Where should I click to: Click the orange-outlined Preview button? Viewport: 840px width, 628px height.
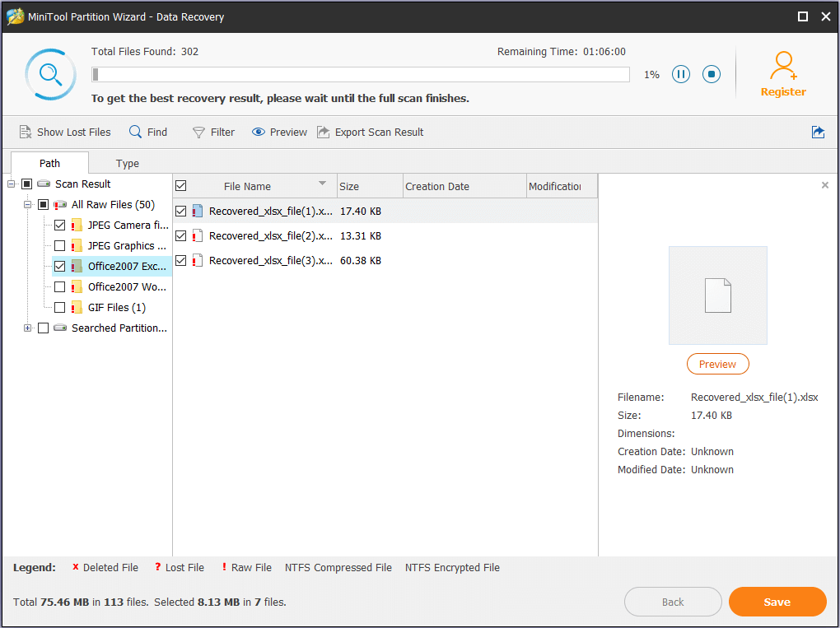(718, 364)
